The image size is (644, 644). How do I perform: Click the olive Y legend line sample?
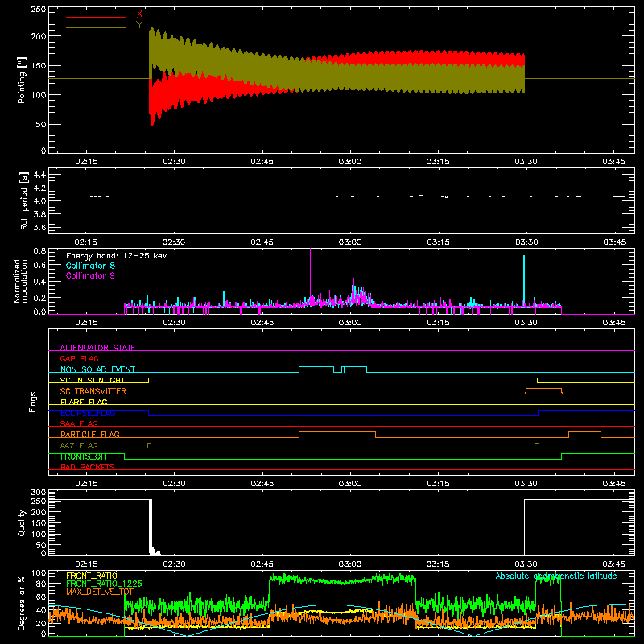click(96, 28)
